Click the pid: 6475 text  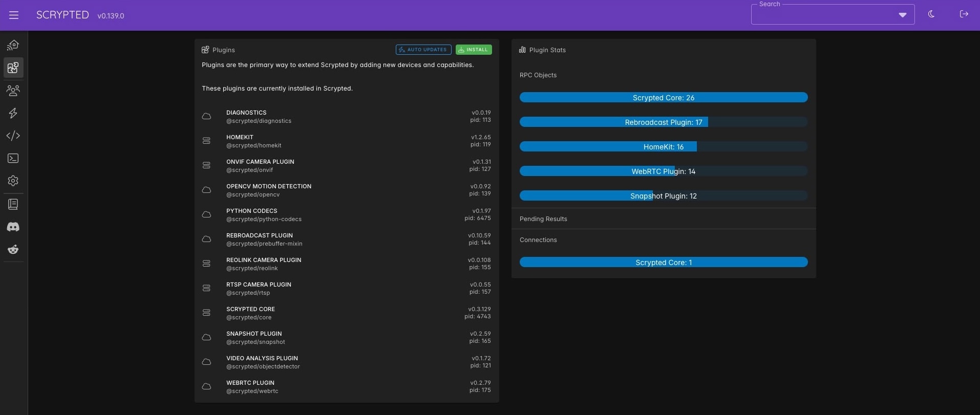pos(478,218)
